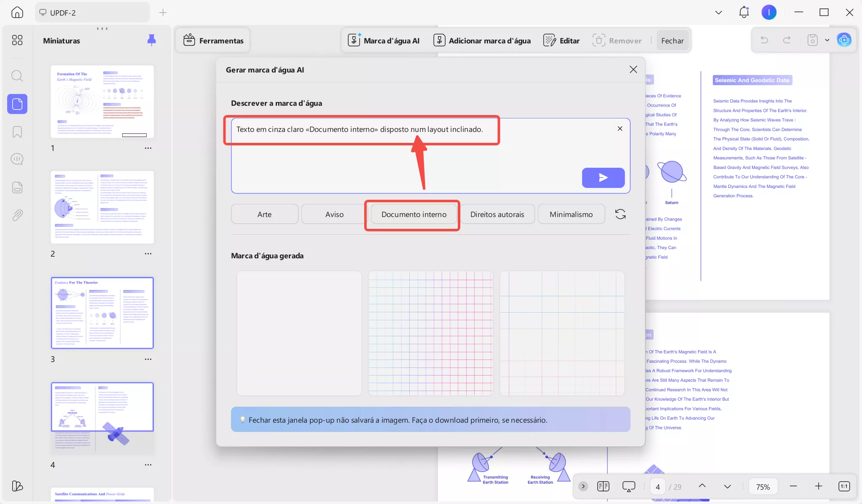
Task: Click the Undo icon
Action: click(x=764, y=40)
